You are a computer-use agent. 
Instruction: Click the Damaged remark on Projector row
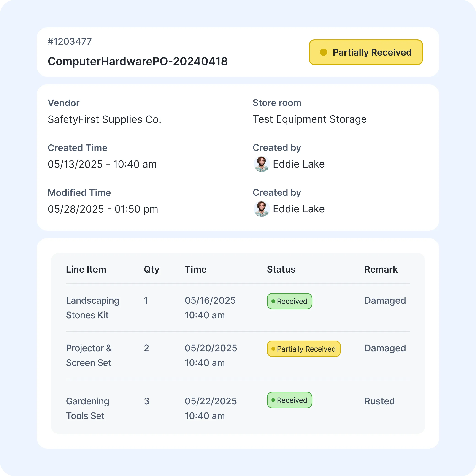tap(385, 348)
